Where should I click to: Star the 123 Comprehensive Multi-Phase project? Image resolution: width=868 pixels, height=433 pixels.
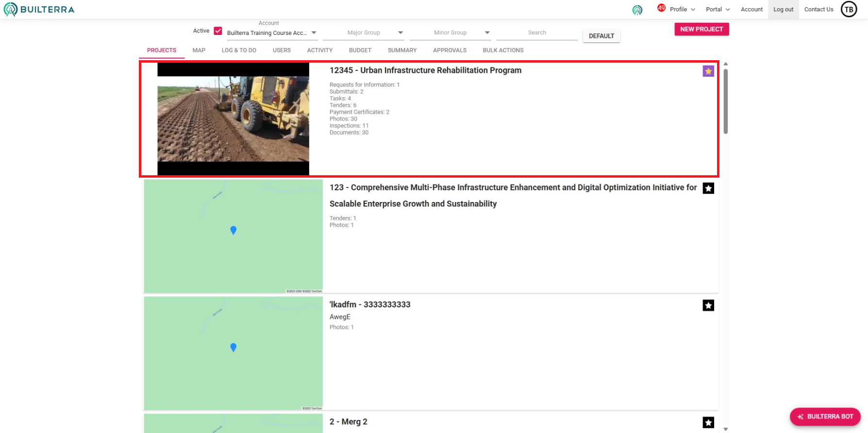[x=708, y=188]
